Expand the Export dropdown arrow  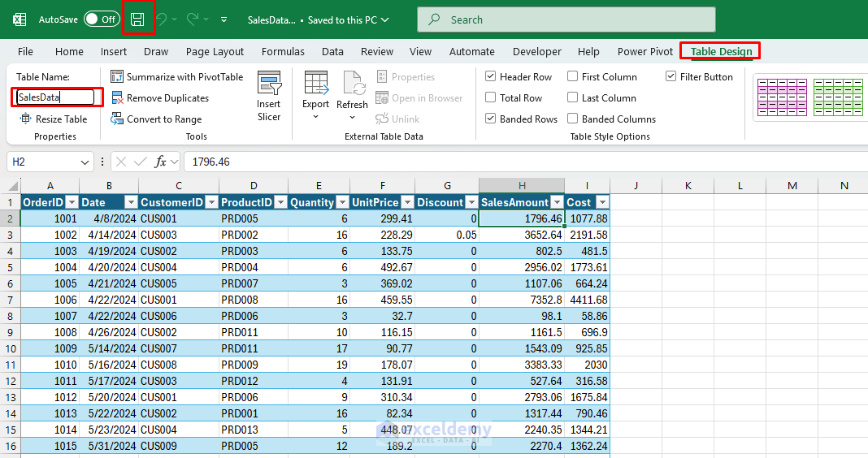coord(315,117)
